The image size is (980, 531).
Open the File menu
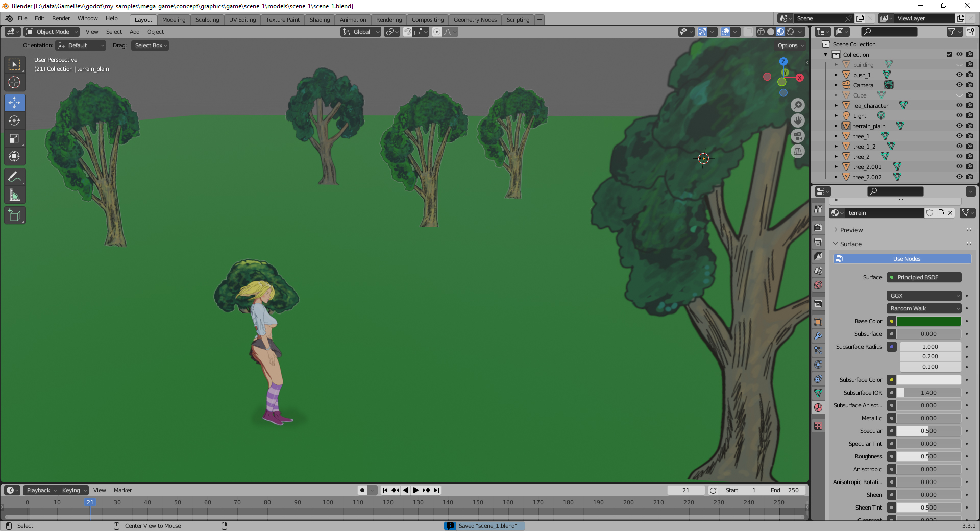coord(22,18)
